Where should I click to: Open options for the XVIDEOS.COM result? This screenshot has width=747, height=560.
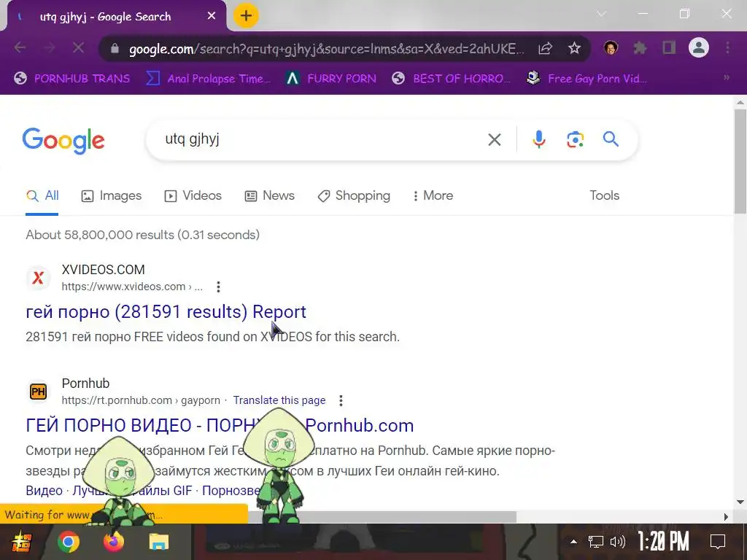pos(218,287)
